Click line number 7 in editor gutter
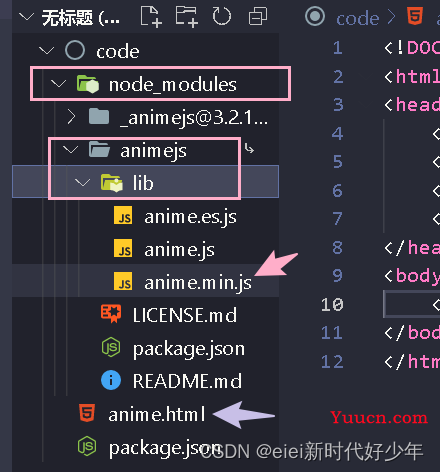 pos(338,219)
